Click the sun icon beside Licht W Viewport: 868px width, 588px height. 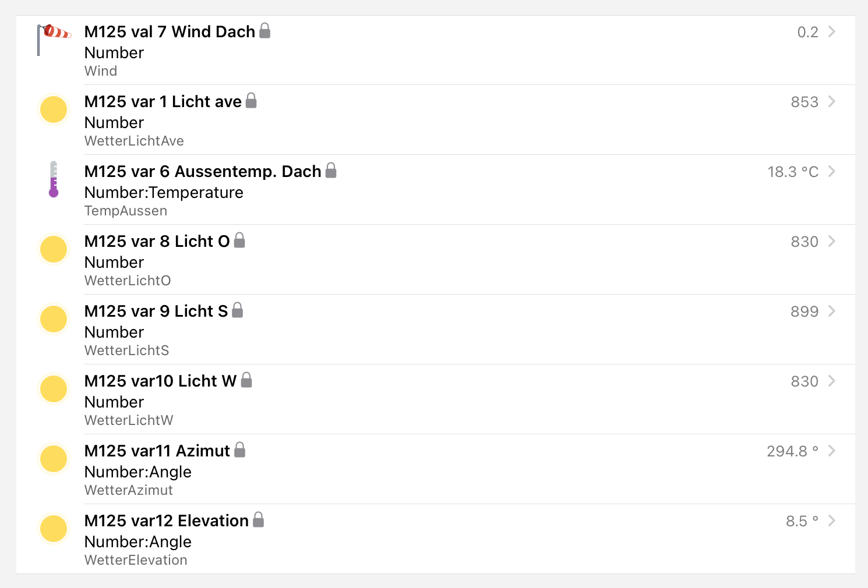point(54,389)
